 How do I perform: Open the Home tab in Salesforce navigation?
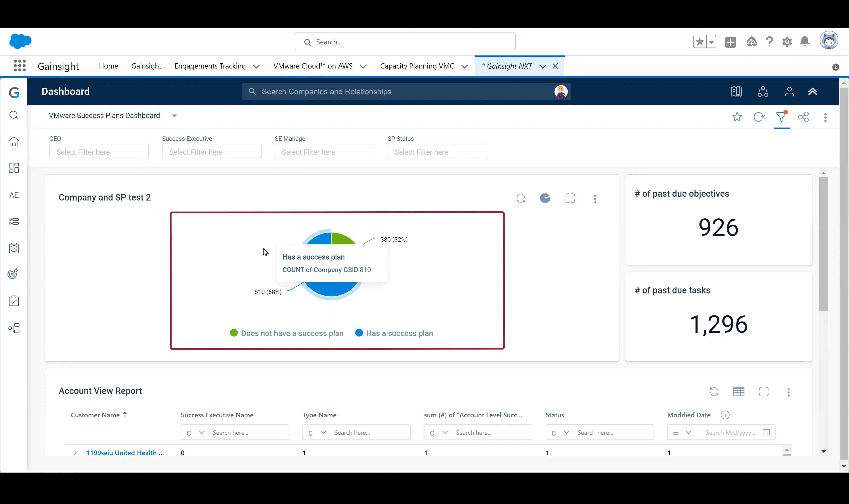click(108, 66)
